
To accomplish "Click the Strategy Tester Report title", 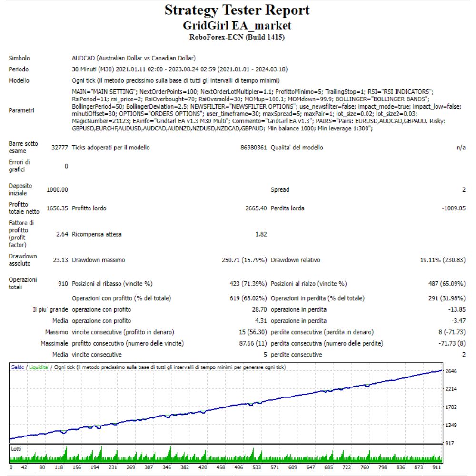I will pos(237,10).
